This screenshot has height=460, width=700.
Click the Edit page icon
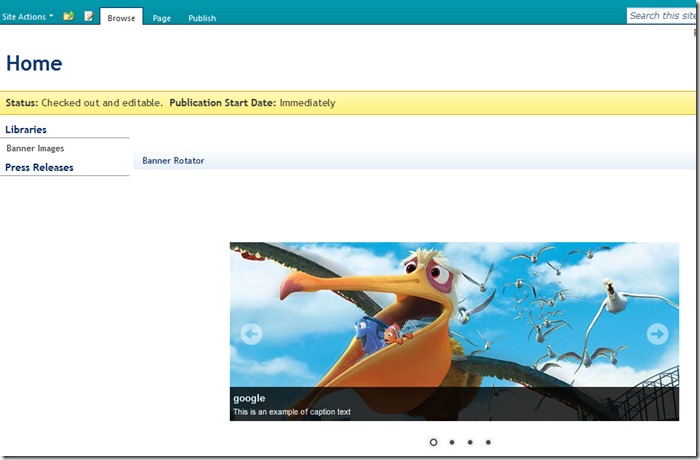89,17
